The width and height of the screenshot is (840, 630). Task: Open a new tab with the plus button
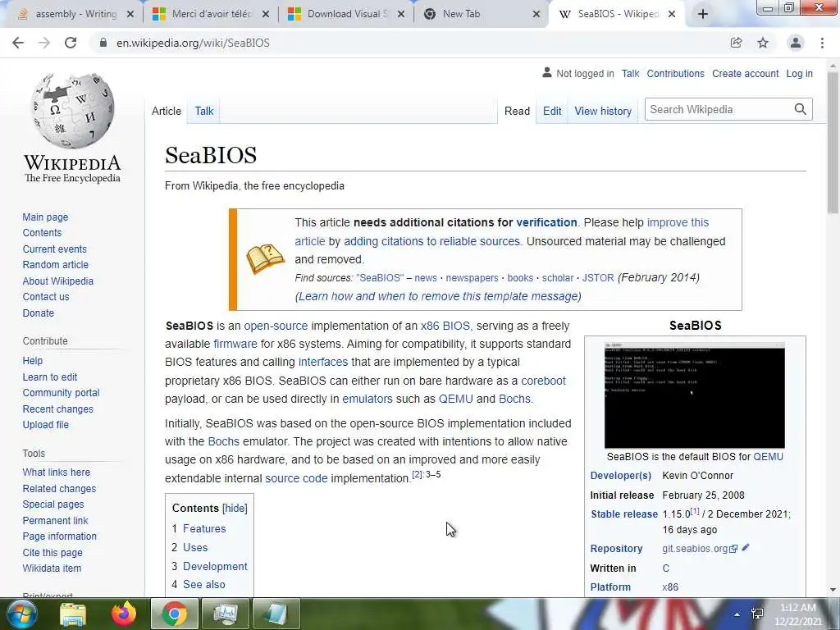(x=703, y=15)
